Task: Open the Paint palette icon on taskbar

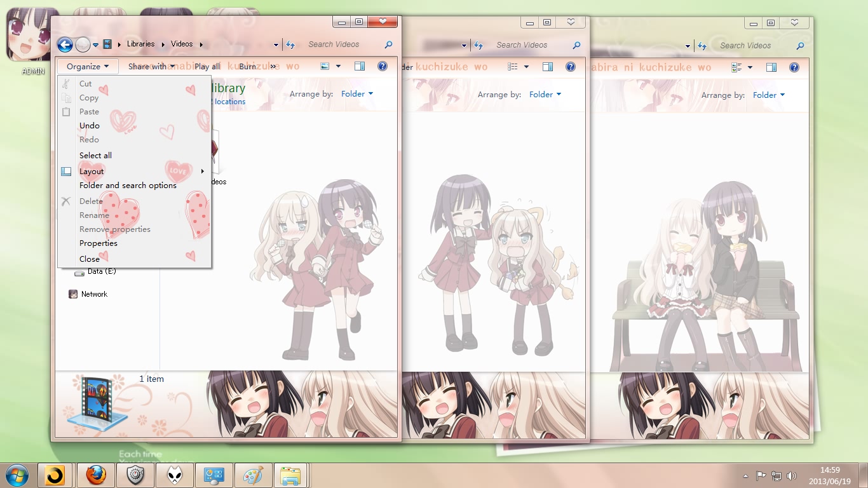Action: click(x=254, y=475)
